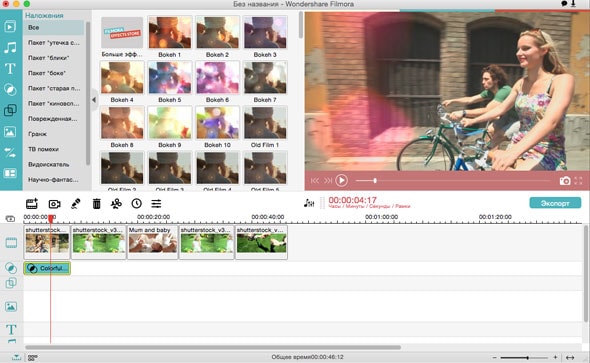Click the download icon in title bar
This screenshot has width=590, height=363.
(573, 3)
